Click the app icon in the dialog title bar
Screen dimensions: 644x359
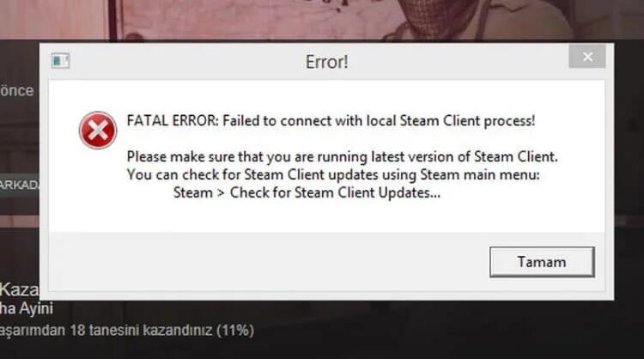click(x=60, y=61)
